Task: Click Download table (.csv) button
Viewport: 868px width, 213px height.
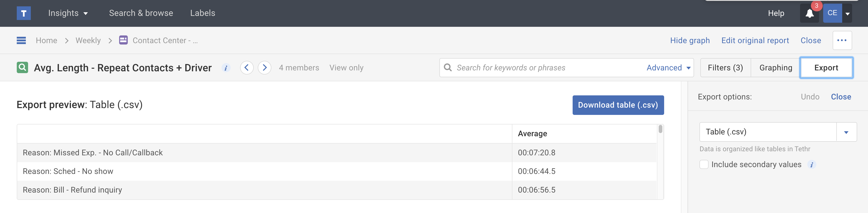Action: click(618, 105)
